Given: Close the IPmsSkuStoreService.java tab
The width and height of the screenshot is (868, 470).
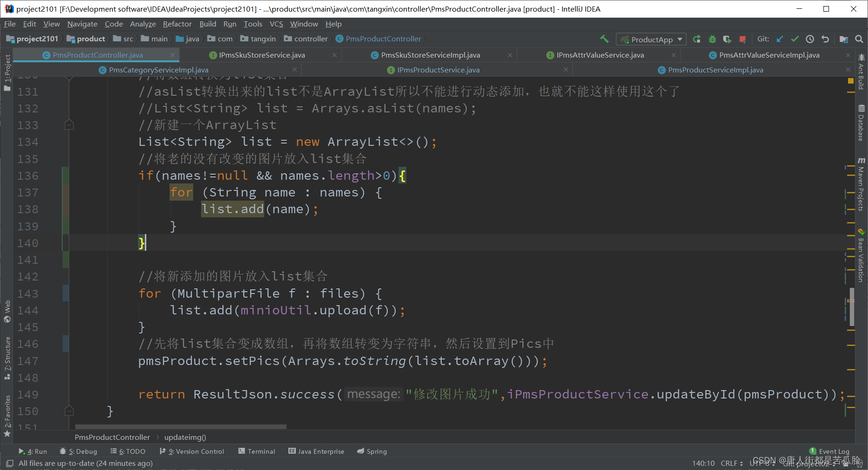Looking at the screenshot, I should (x=334, y=55).
